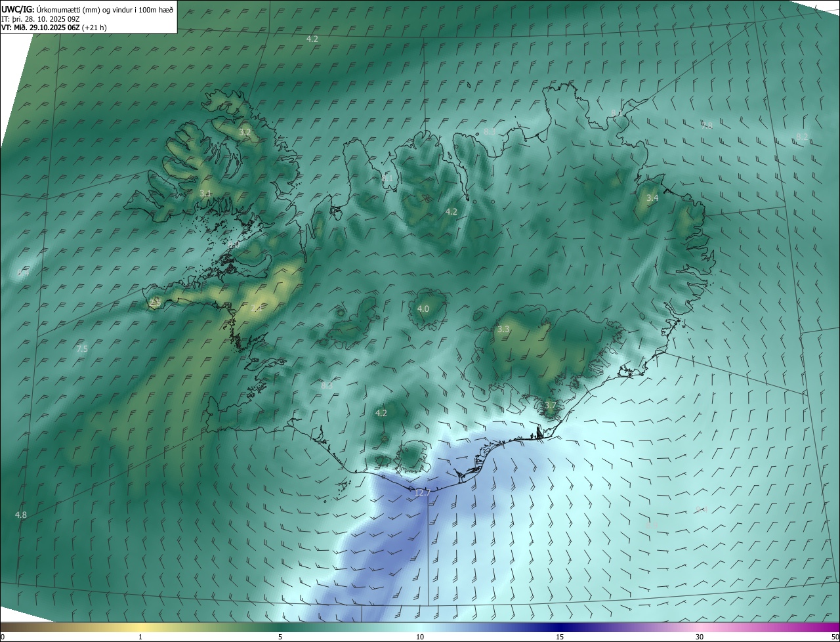
Task: Click the 8.1 value label in the northern fjord
Action: (x=387, y=178)
